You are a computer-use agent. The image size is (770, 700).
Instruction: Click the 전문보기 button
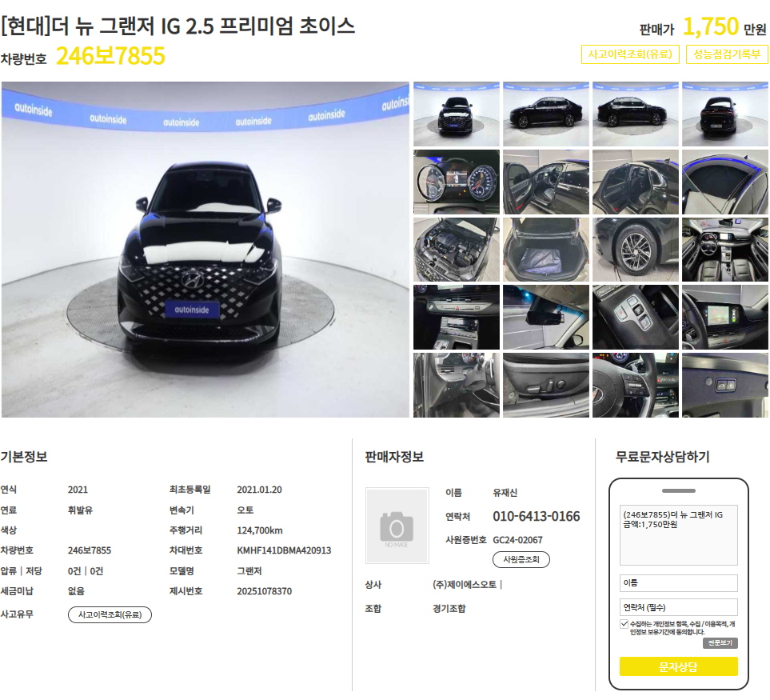coord(720,642)
